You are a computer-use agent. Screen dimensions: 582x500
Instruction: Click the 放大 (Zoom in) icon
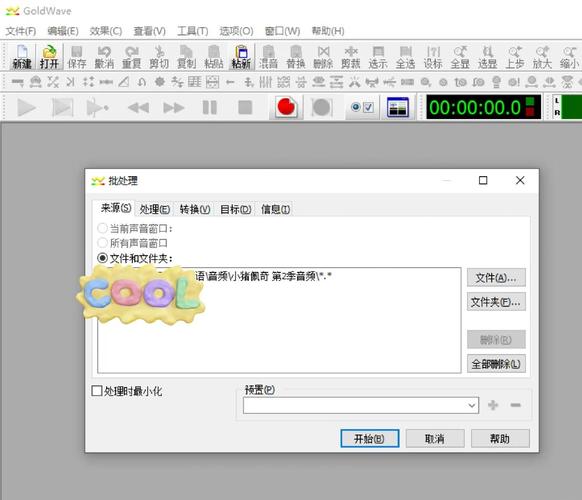coord(542,56)
